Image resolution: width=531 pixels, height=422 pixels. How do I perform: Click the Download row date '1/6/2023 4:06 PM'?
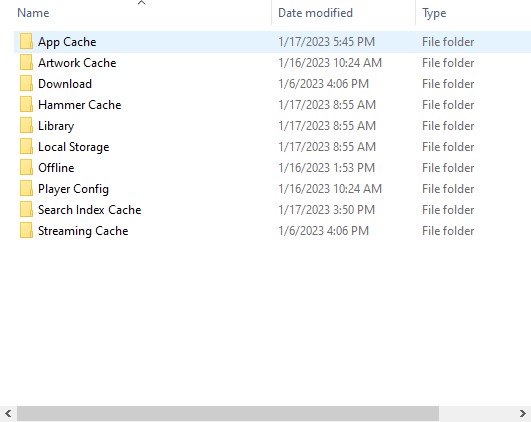323,84
